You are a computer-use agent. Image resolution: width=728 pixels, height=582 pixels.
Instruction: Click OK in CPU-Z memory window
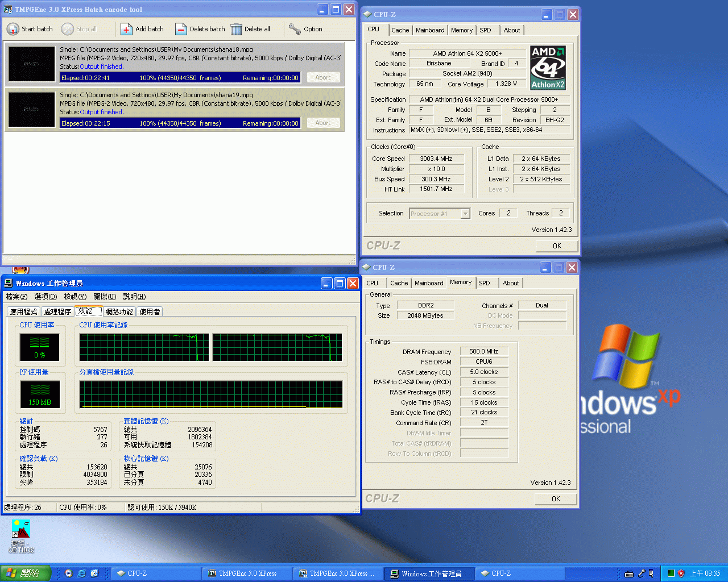click(556, 499)
